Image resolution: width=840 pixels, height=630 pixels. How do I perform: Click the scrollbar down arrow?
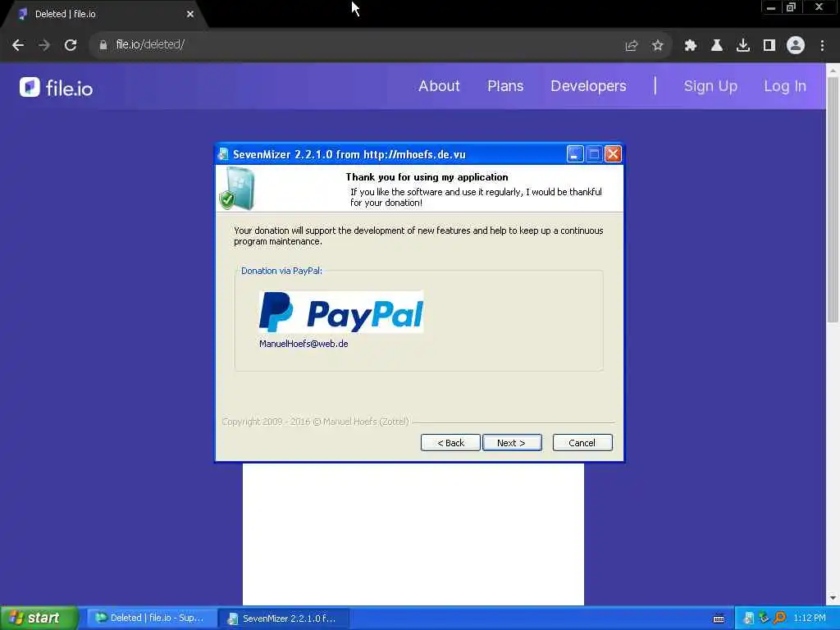pos(833,598)
